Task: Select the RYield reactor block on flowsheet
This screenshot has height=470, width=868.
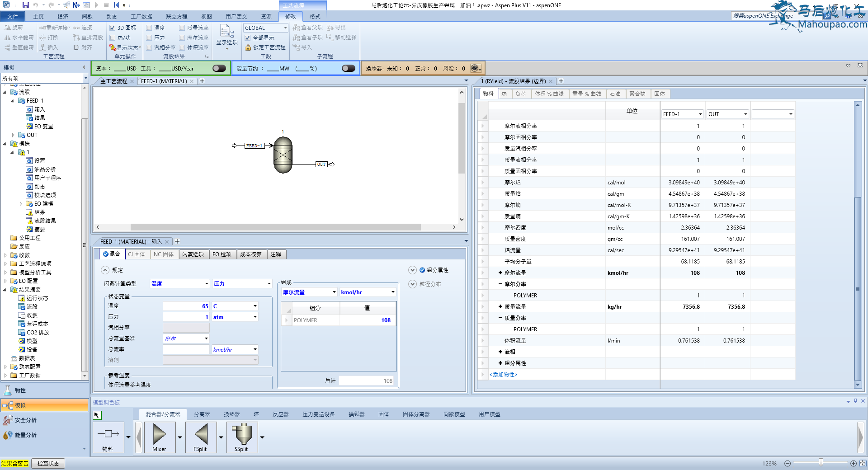Action: pos(283,155)
